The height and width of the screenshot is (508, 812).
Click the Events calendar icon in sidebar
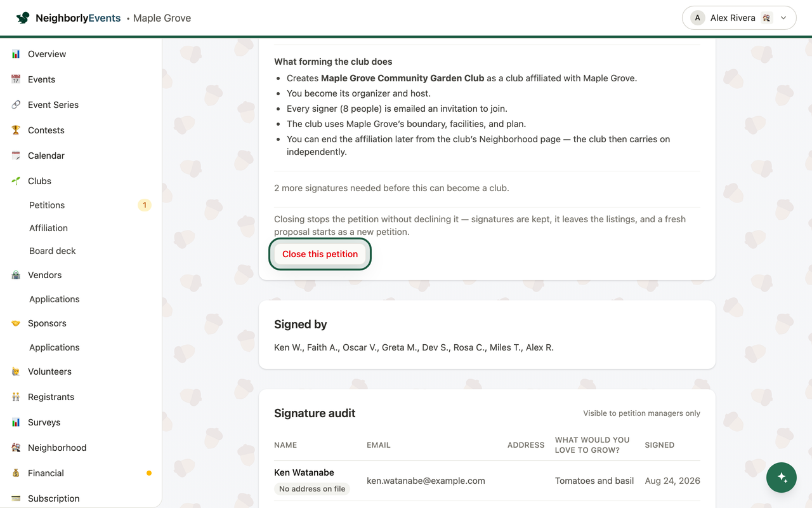[16, 79]
